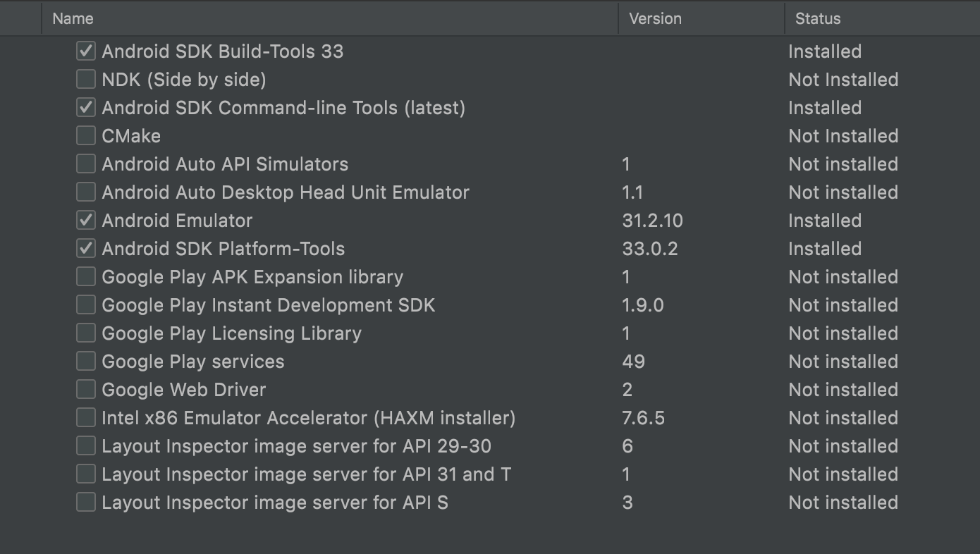The image size is (980, 554).
Task: Click 'Not installed' status of HAXM installer row
Action: point(844,418)
